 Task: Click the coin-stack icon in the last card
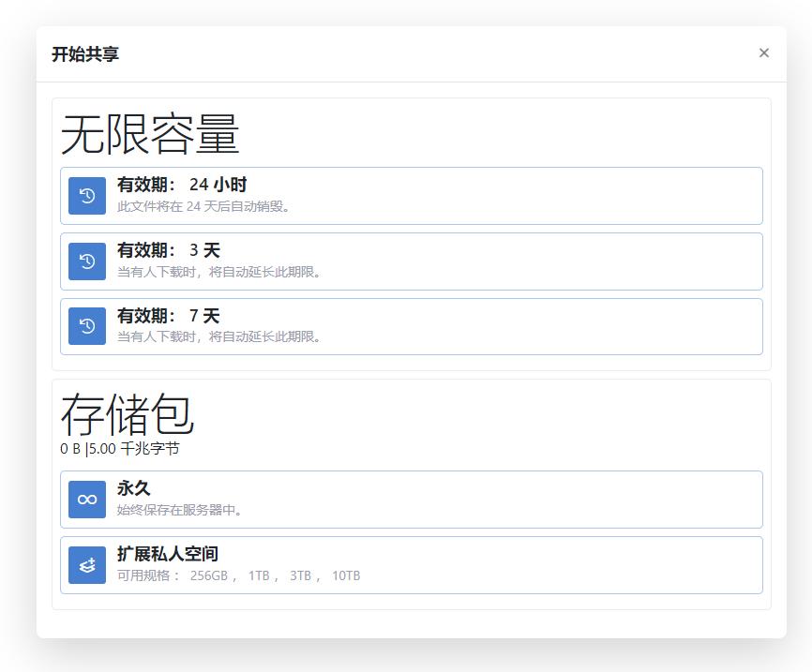point(86,565)
